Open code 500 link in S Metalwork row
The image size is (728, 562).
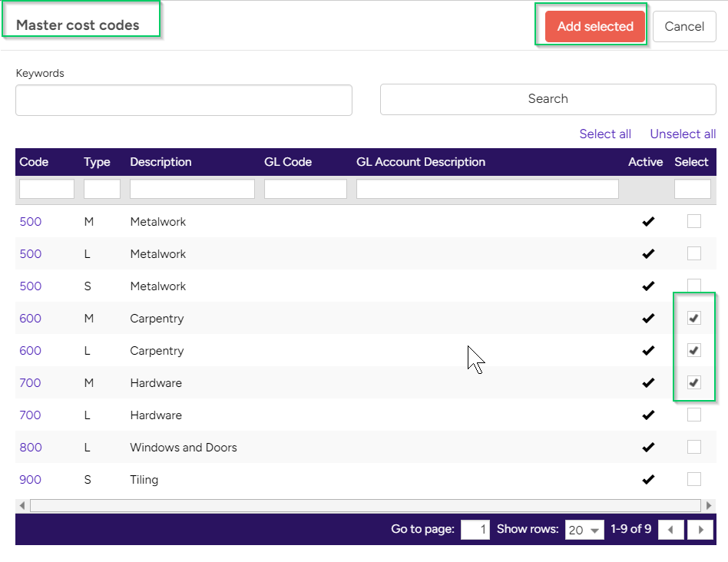point(31,286)
